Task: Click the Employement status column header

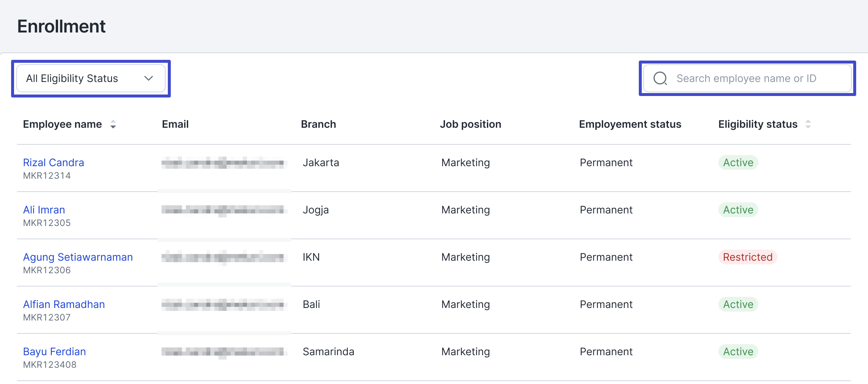Action: point(630,124)
